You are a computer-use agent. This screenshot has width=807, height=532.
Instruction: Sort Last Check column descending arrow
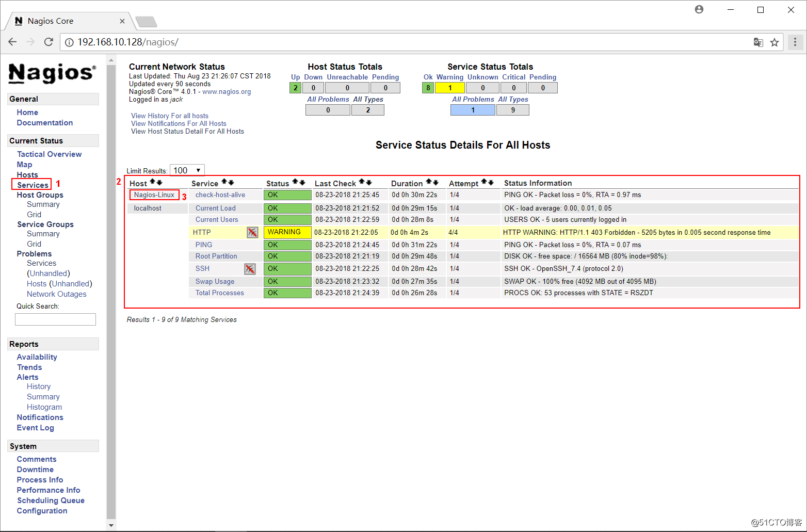368,182
